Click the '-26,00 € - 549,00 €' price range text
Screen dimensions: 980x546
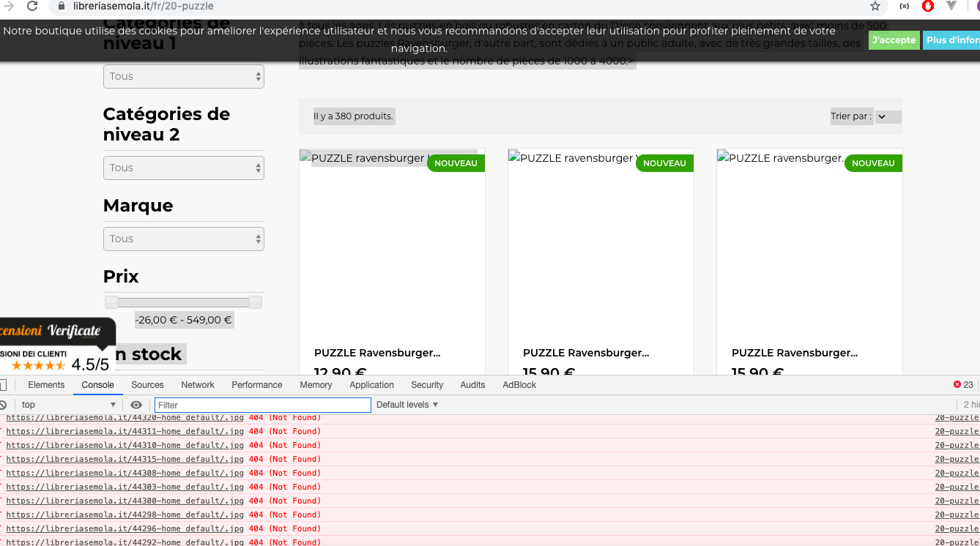(x=184, y=320)
